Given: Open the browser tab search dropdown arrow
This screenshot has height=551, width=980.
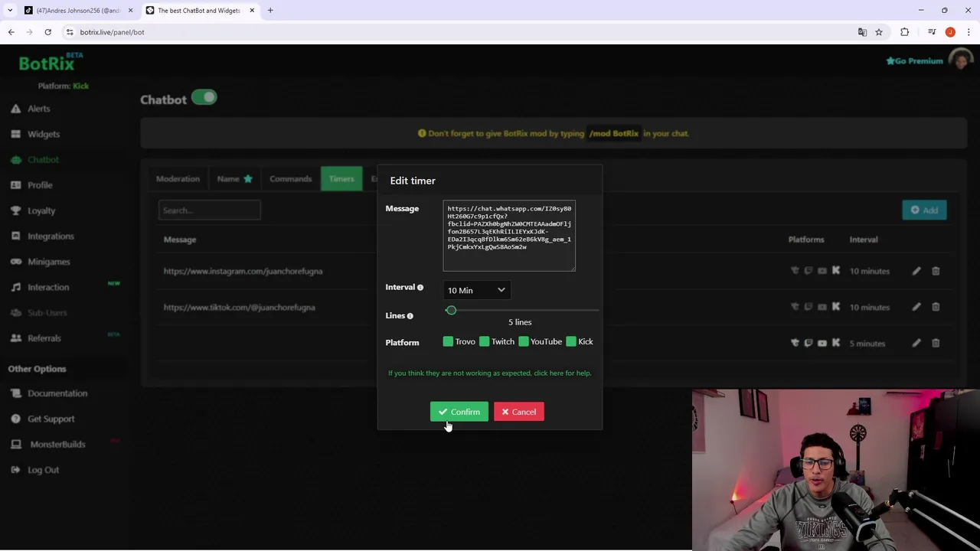Looking at the screenshot, I should point(10,11).
